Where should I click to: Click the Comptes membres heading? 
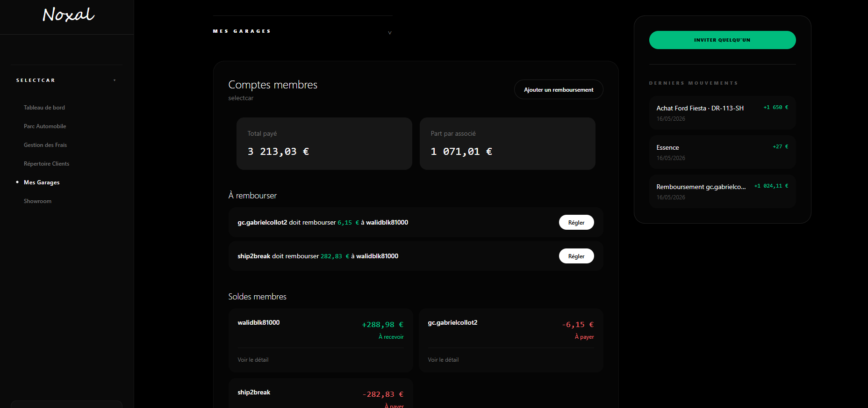[x=273, y=85]
